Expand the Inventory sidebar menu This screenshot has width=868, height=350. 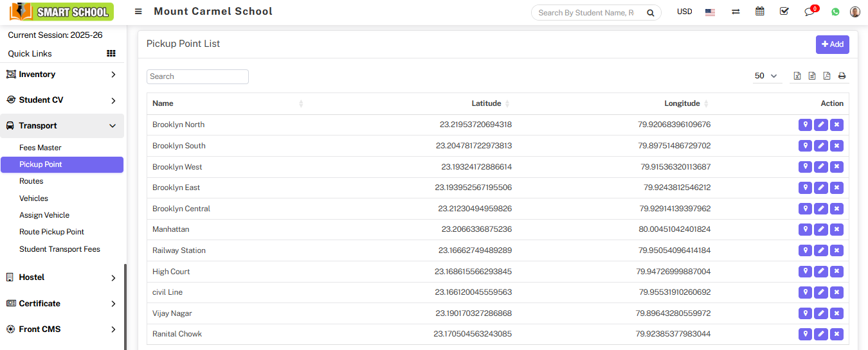(62, 74)
